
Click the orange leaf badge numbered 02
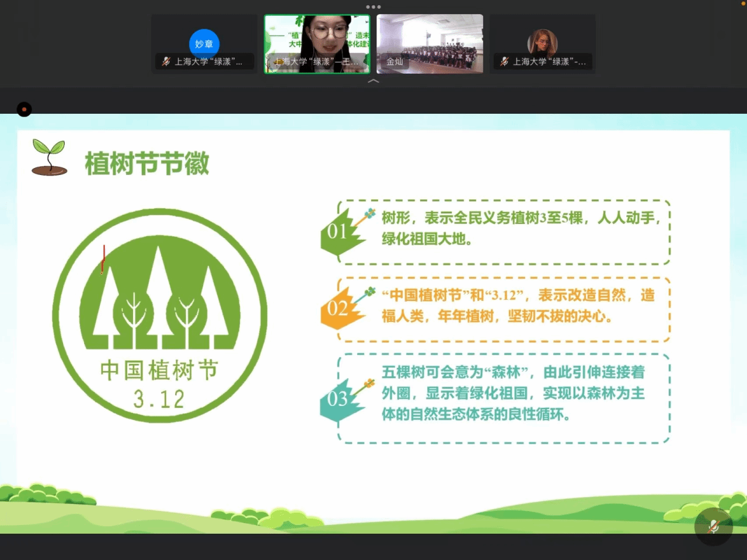[338, 309]
